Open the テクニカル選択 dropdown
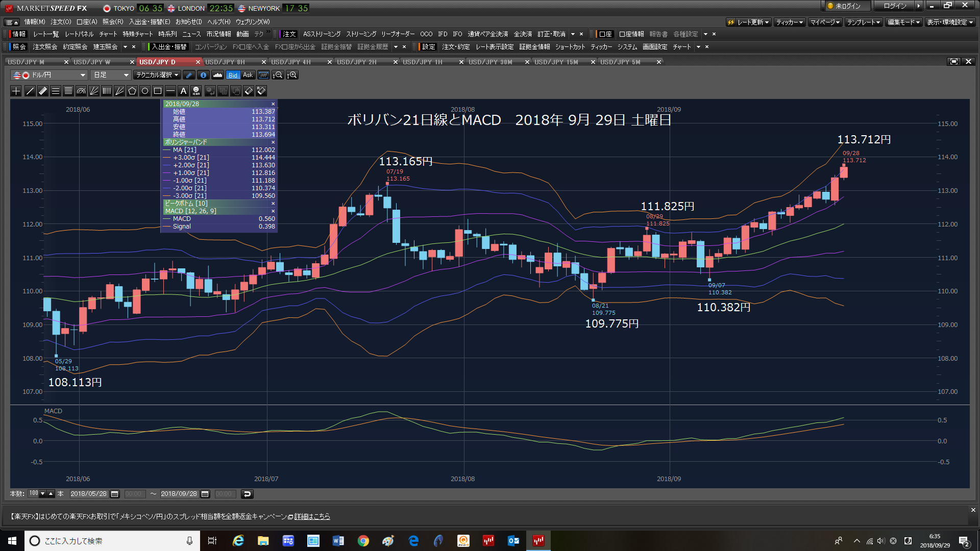980x551 pixels. (157, 75)
